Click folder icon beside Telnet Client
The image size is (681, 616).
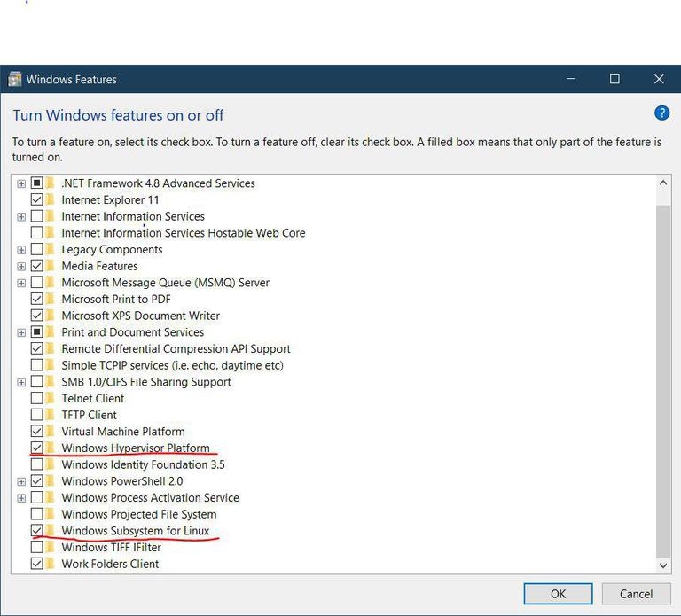pyautogui.click(x=50, y=398)
